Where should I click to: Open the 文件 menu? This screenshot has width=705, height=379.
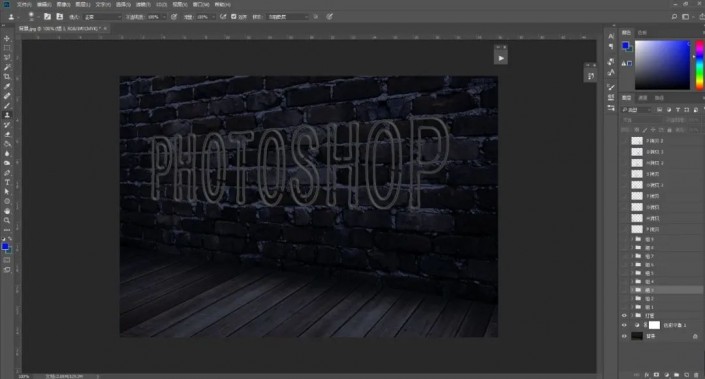coord(24,4)
